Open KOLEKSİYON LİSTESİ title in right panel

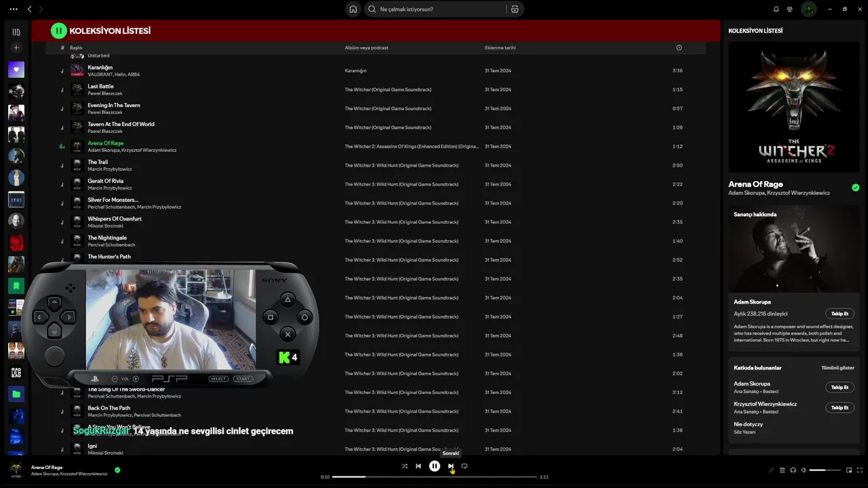pyautogui.click(x=755, y=31)
